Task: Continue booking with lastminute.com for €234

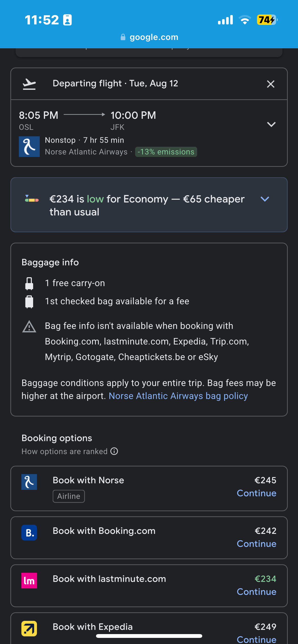Action: (x=256, y=592)
